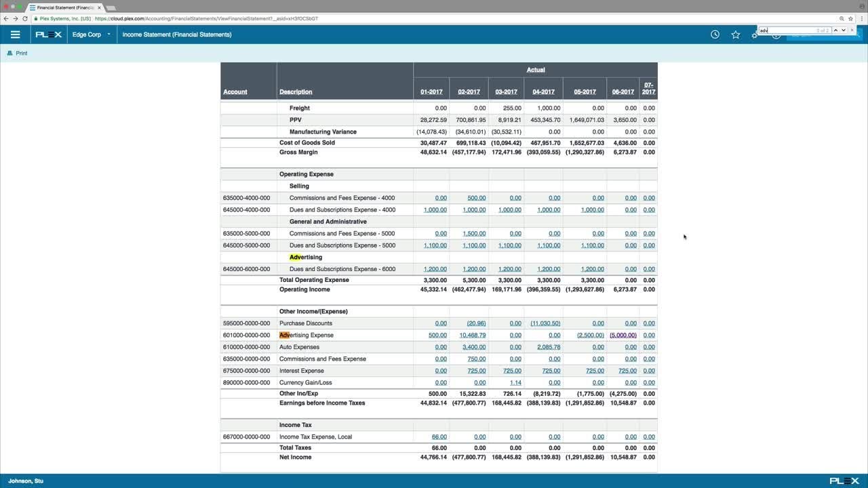The image size is (868, 488).
Task: Open Dues 5000 05-2017 amount 1,100.00
Action: tap(592, 245)
